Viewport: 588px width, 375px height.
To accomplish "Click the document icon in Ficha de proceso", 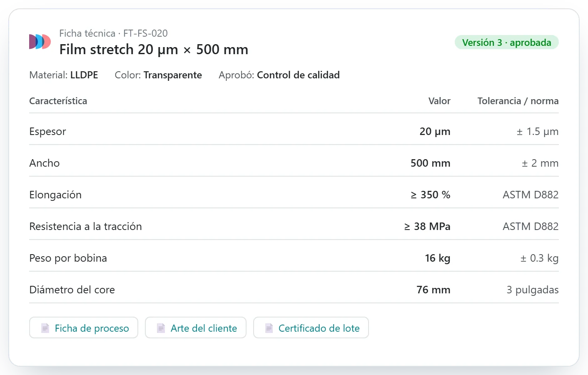I will (x=45, y=328).
